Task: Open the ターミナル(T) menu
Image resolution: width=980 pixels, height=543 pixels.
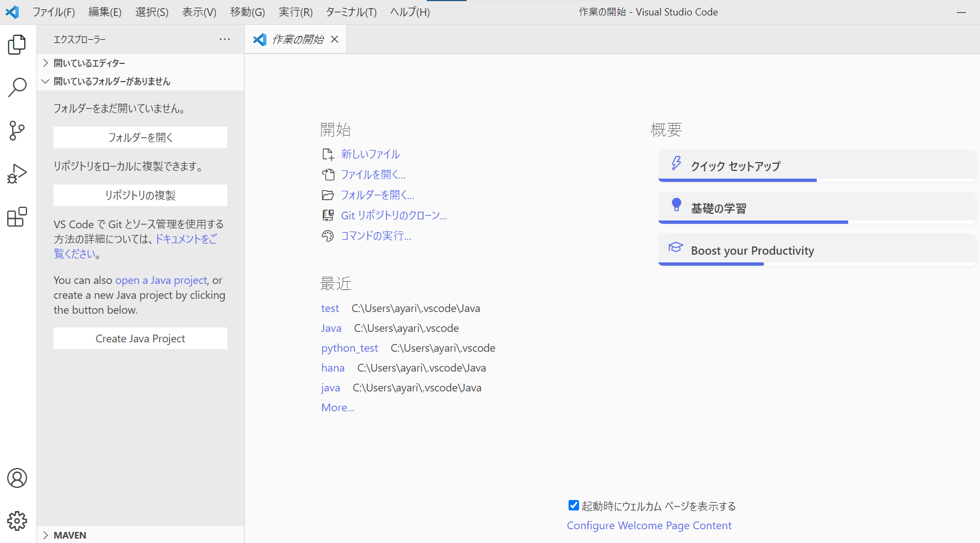Action: [351, 12]
